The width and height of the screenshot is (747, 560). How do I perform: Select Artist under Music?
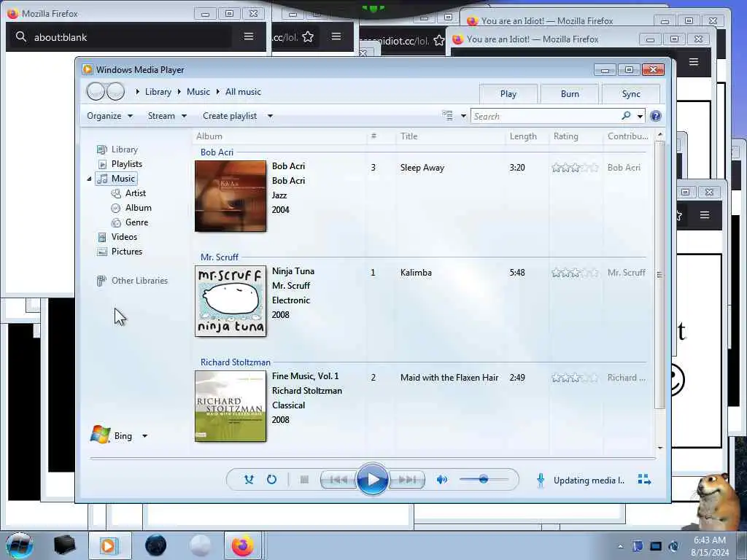(x=135, y=193)
